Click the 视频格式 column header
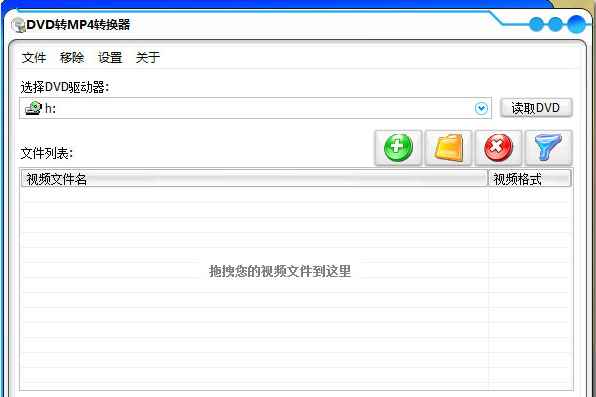 (529, 179)
